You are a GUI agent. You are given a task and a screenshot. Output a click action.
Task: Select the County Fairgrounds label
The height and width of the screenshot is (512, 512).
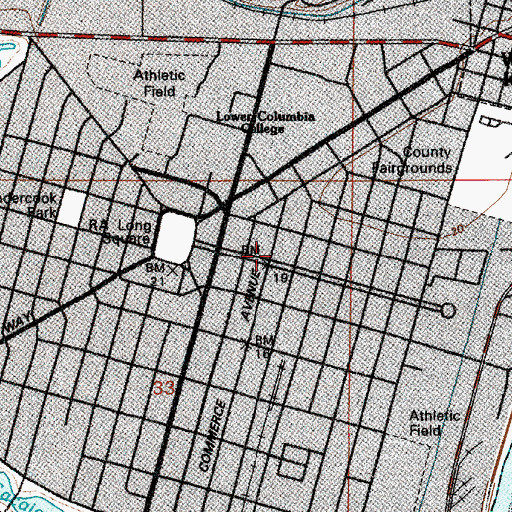click(x=412, y=160)
